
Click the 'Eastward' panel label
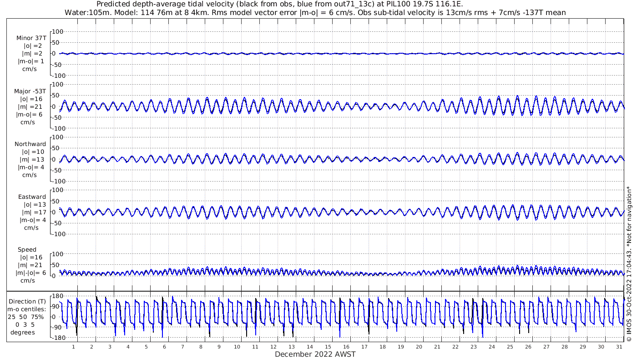32,197
